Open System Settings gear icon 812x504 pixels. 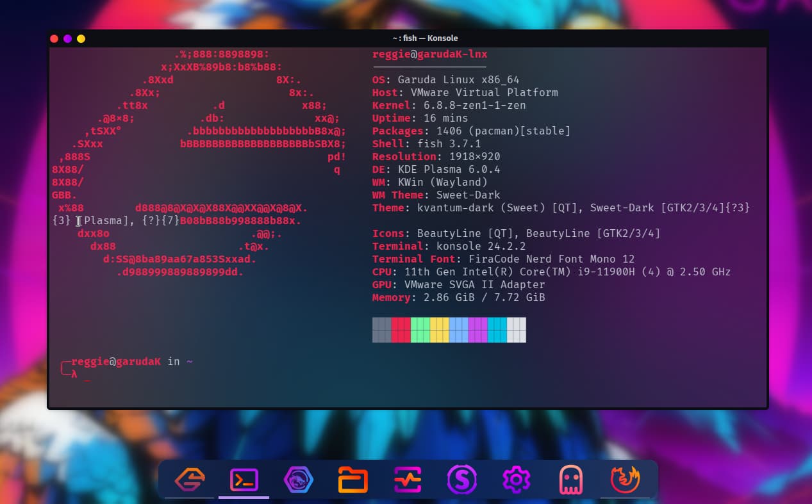tap(516, 480)
